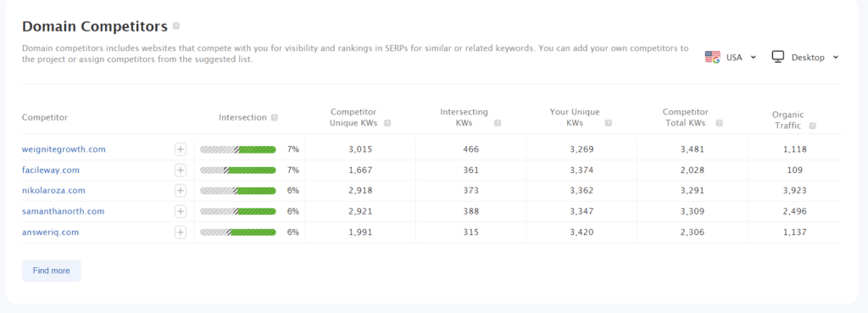Click the 373 intersecting KWs value
The height and width of the screenshot is (313, 868).
[471, 191]
